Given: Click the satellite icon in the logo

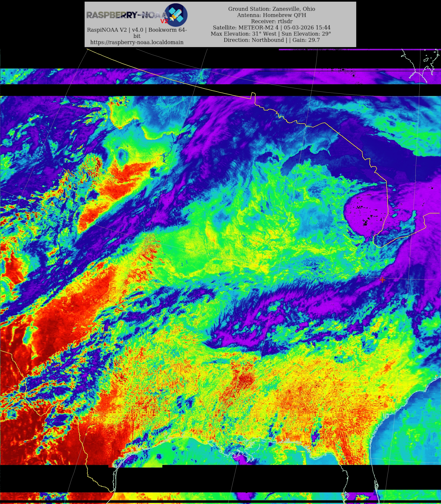Looking at the screenshot, I should [x=176, y=15].
